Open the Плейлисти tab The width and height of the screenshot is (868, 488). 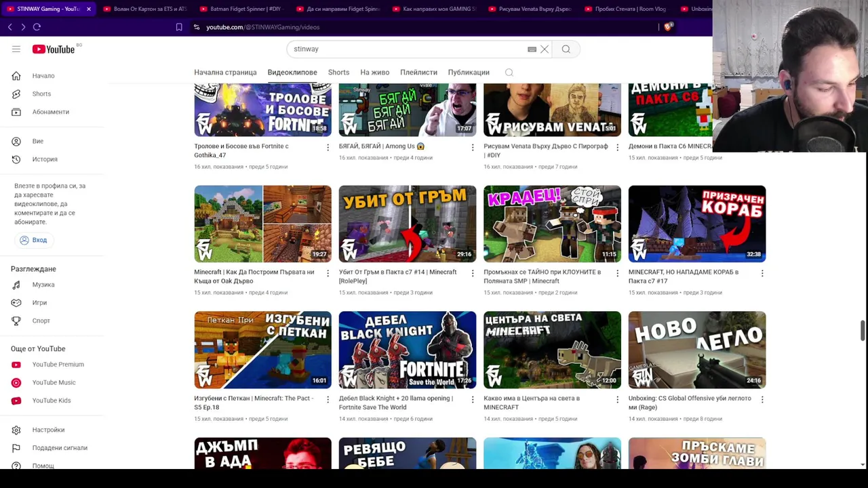pos(418,73)
